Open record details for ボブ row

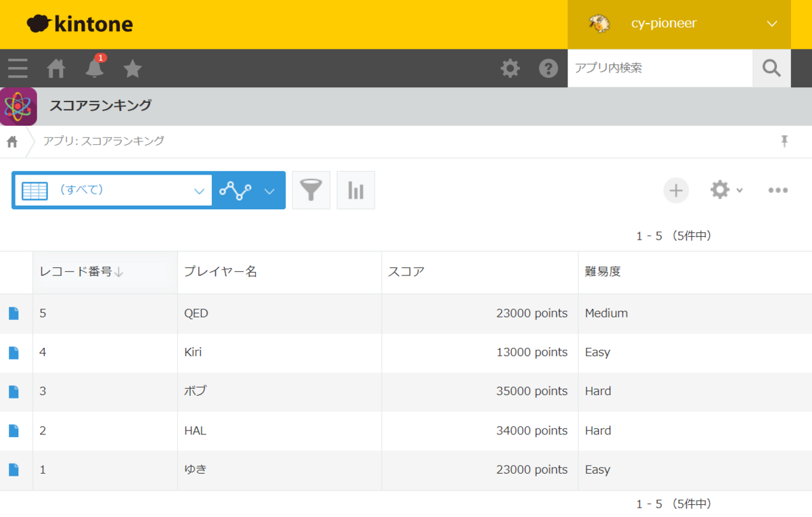pos(14,391)
